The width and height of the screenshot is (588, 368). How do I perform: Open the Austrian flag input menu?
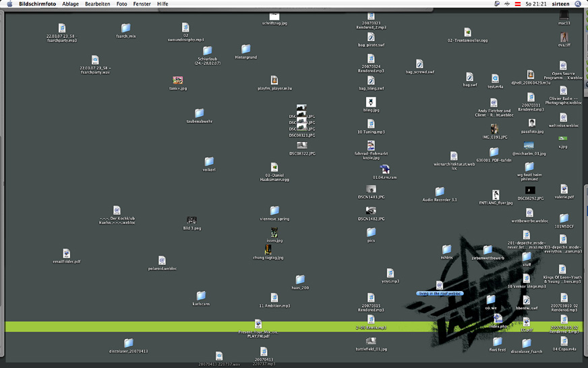(x=517, y=4)
